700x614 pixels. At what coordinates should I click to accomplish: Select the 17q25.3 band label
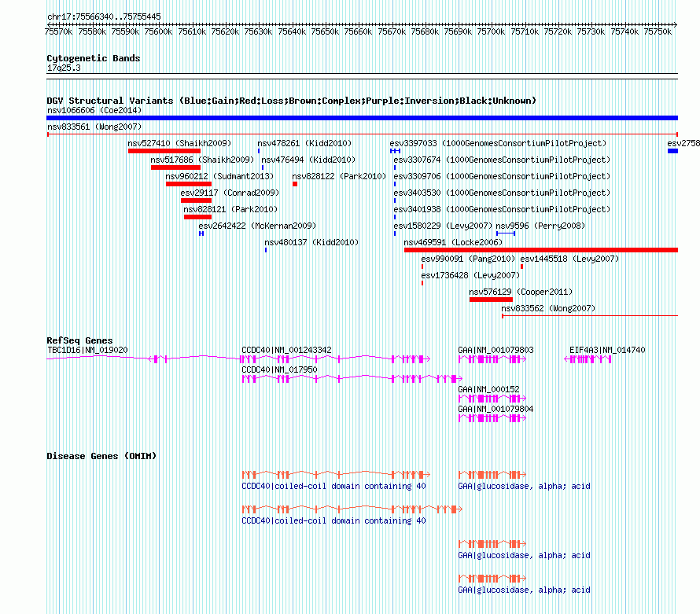click(x=64, y=68)
